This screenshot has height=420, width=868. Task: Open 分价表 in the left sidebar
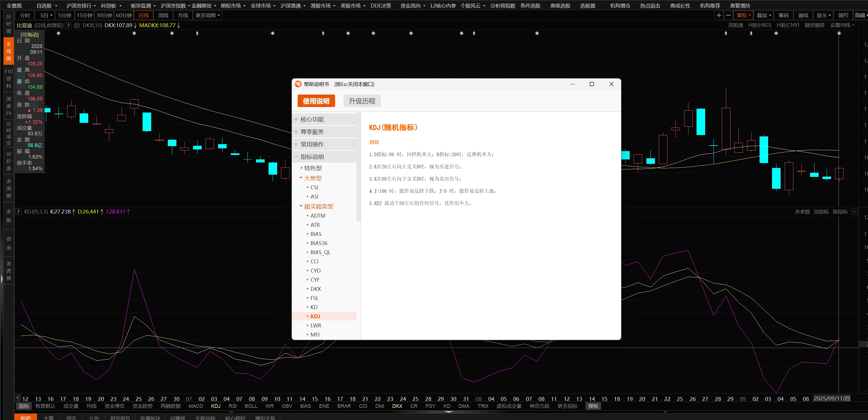(9, 161)
